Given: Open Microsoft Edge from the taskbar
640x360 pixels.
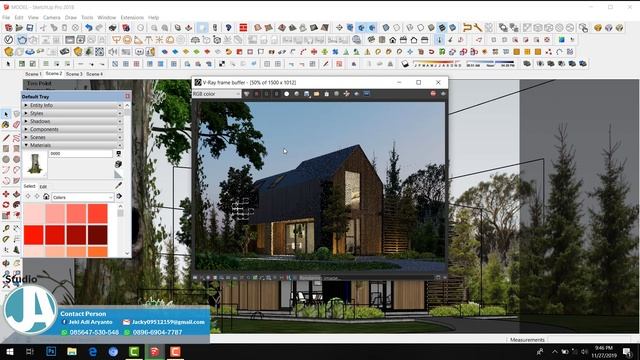Looking at the screenshot, I should 93,351.
